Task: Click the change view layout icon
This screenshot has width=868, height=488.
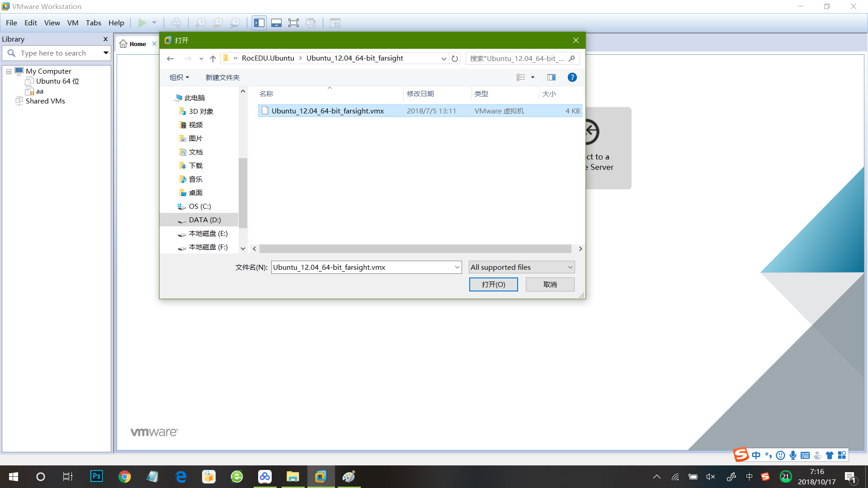Action: coord(521,77)
